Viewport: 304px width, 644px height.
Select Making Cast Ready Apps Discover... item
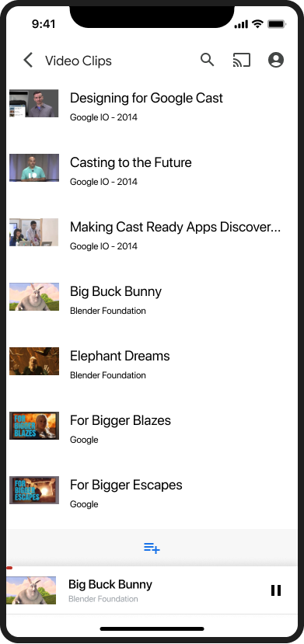pyautogui.click(x=152, y=232)
